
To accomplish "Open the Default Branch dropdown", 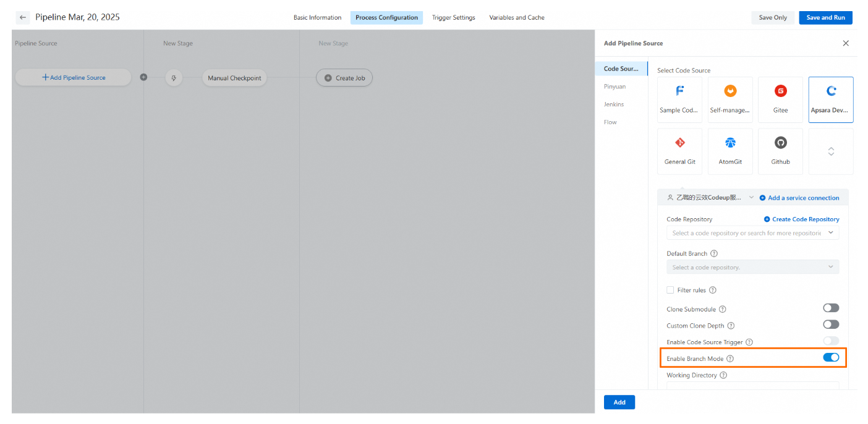I will (752, 267).
